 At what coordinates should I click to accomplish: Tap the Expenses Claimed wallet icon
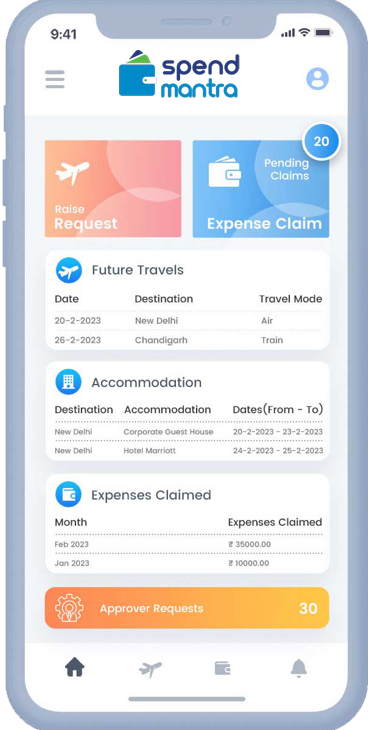pyautogui.click(x=68, y=494)
